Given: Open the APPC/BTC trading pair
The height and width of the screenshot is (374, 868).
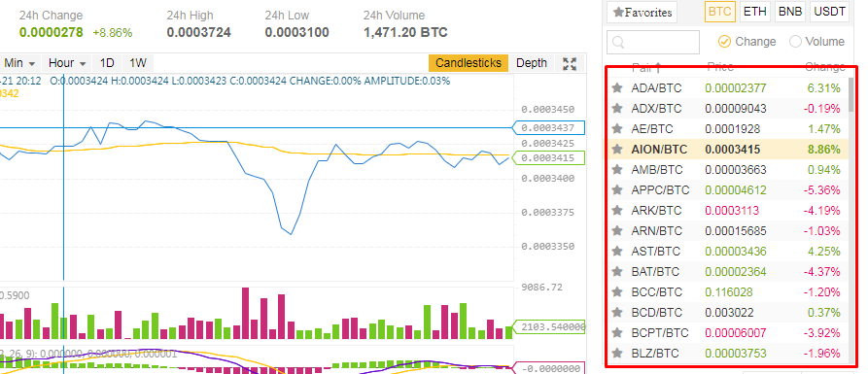Looking at the screenshot, I should (727, 189).
